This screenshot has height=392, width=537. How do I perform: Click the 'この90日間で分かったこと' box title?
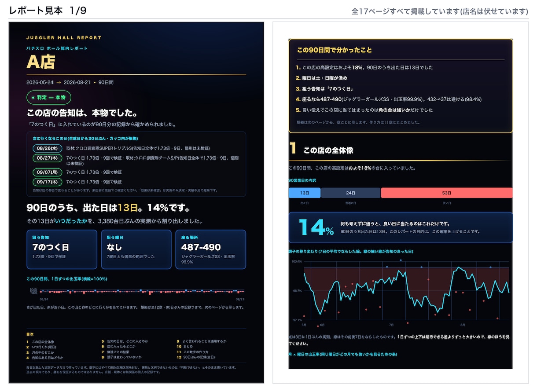tap(335, 50)
